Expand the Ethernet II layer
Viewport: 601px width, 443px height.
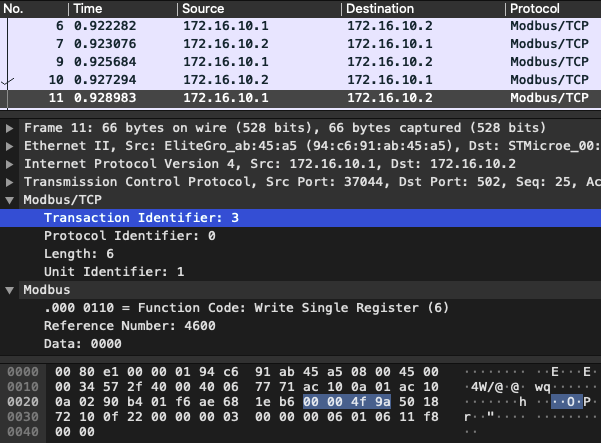coord(10,146)
